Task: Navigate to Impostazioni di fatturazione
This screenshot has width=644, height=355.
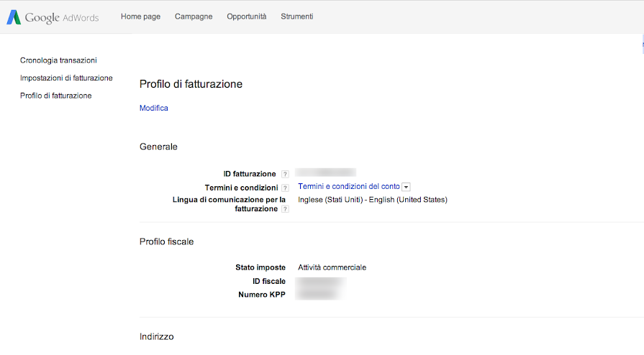Action: pyautogui.click(x=66, y=78)
